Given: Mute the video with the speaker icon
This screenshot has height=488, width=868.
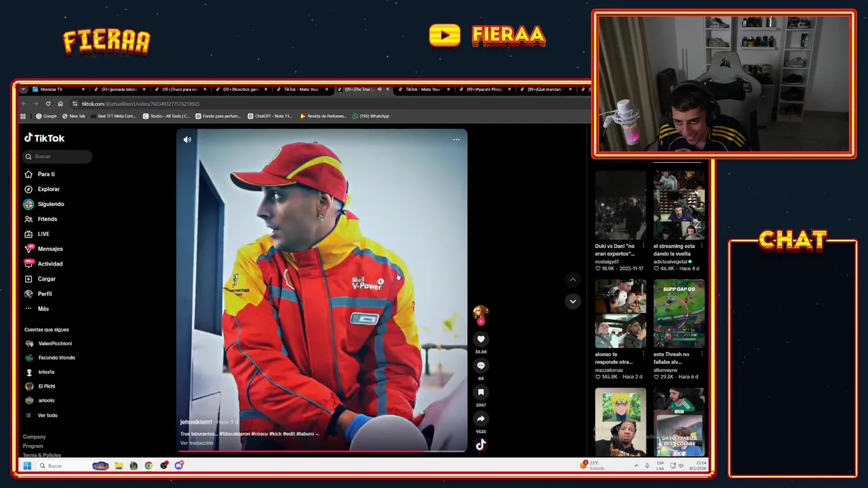Looking at the screenshot, I should pos(187,140).
